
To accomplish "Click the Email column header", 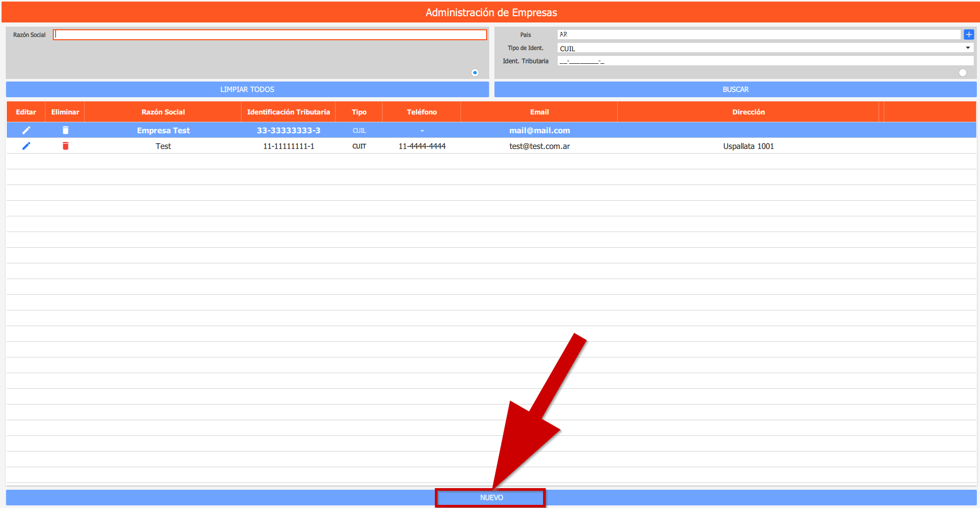I will pos(539,112).
